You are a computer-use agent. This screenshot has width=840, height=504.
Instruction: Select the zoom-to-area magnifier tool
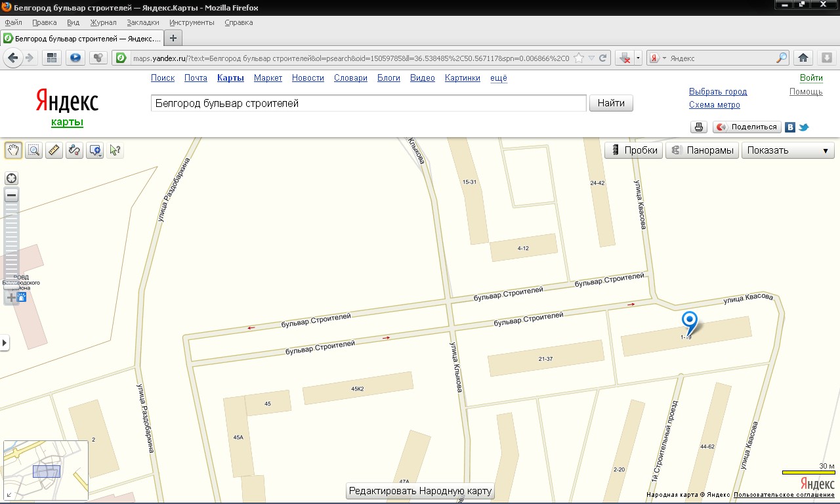pos(33,150)
